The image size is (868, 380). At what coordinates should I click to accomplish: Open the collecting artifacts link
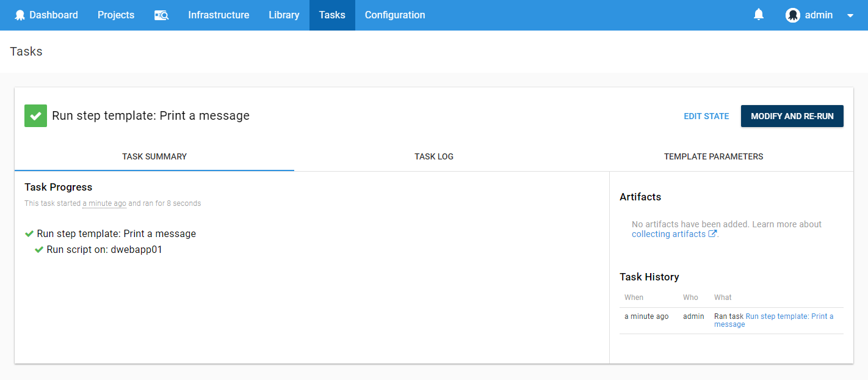pyautogui.click(x=668, y=233)
